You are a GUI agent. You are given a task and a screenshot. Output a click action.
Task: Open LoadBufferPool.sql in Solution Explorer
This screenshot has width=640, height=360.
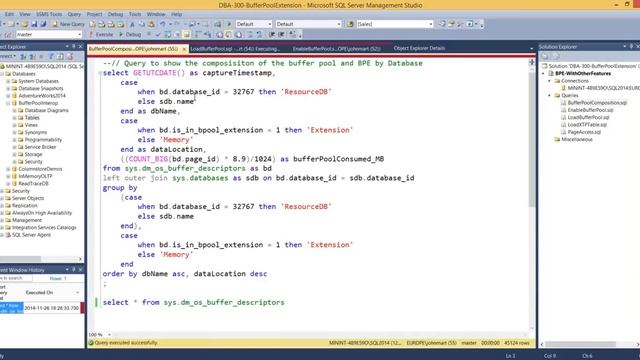pyautogui.click(x=588, y=118)
